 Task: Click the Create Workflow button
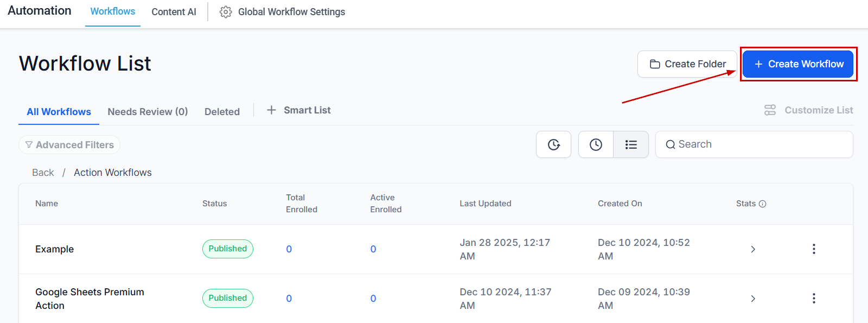click(x=798, y=64)
